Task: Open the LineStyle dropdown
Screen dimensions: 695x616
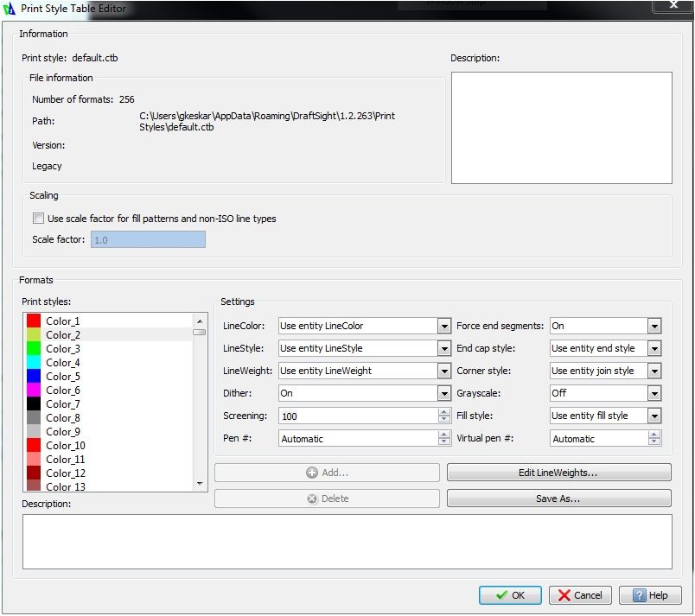Action: pyautogui.click(x=444, y=348)
